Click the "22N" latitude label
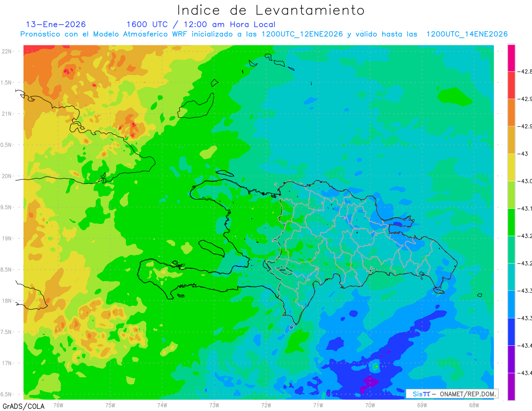The width and height of the screenshot is (532, 411). click(8, 51)
